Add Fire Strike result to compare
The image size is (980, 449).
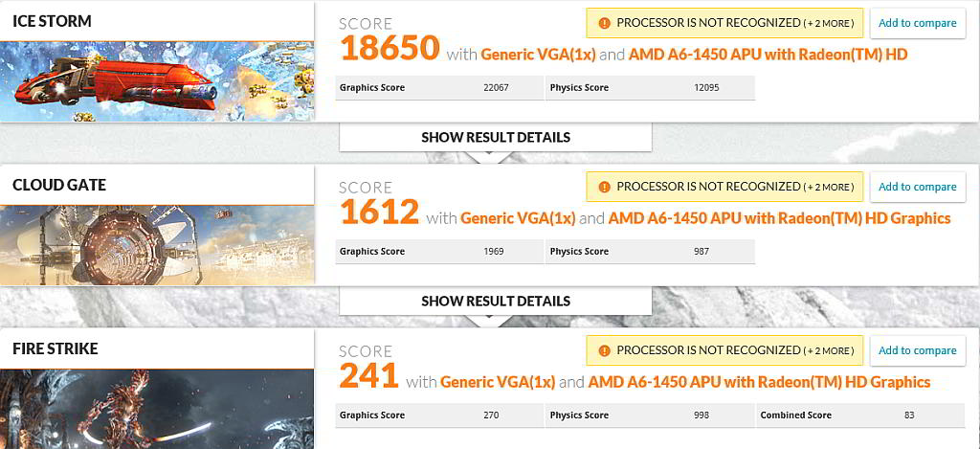(x=917, y=350)
